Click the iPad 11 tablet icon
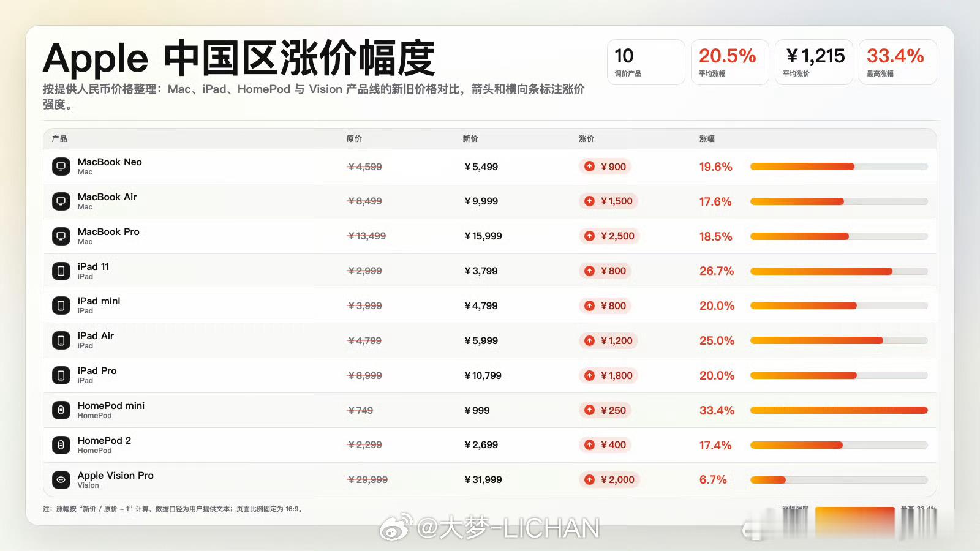The width and height of the screenshot is (980, 551). click(61, 271)
